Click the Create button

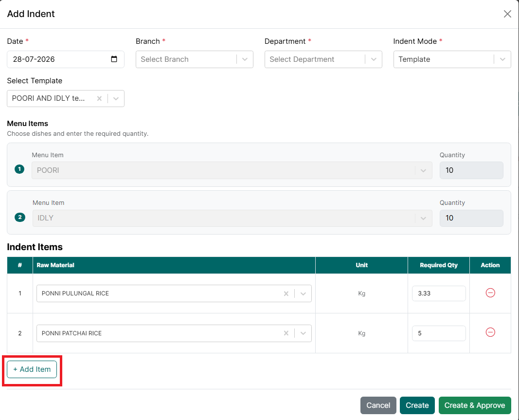(x=417, y=405)
